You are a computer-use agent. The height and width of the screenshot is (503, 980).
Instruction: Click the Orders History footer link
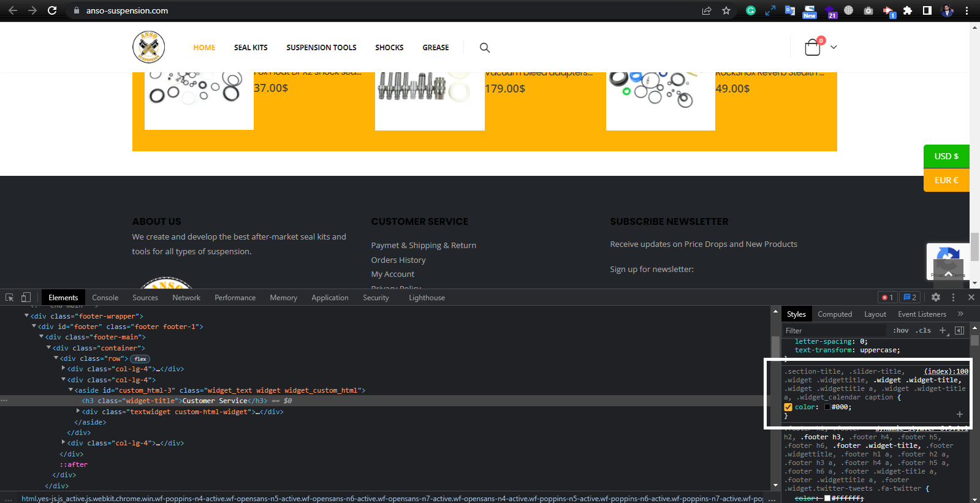(x=398, y=260)
